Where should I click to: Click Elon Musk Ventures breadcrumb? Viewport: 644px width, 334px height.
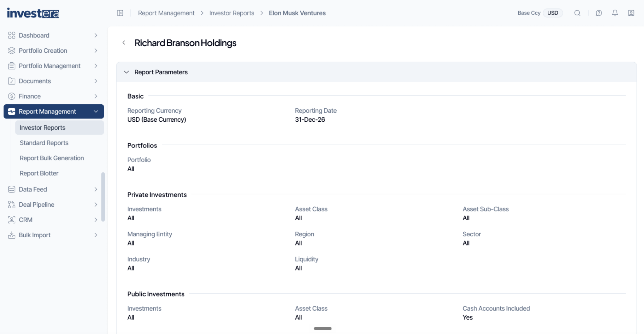297,13
